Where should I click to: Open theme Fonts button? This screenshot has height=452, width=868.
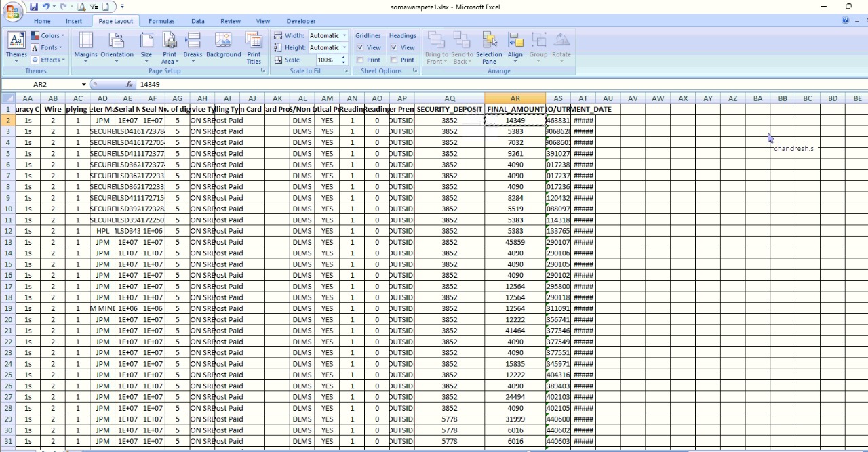46,48
